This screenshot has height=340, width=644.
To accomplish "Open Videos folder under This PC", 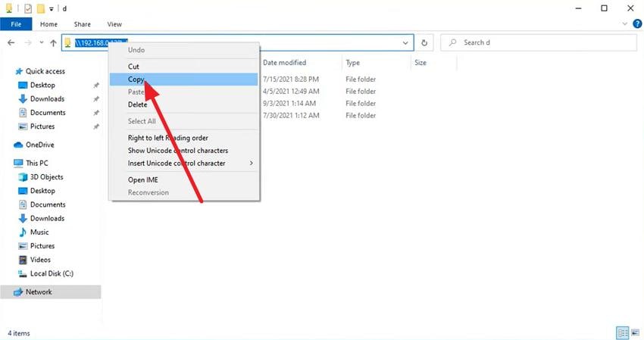I will [40, 260].
